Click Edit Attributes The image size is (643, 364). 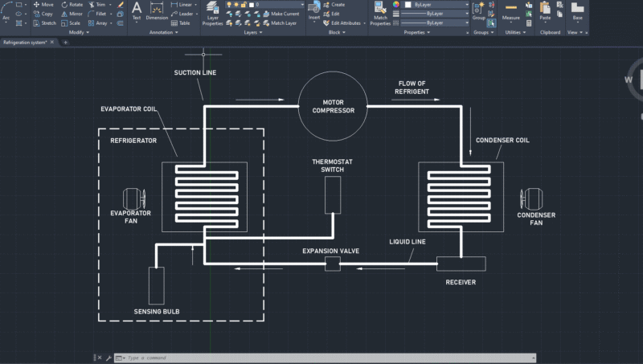pos(342,23)
